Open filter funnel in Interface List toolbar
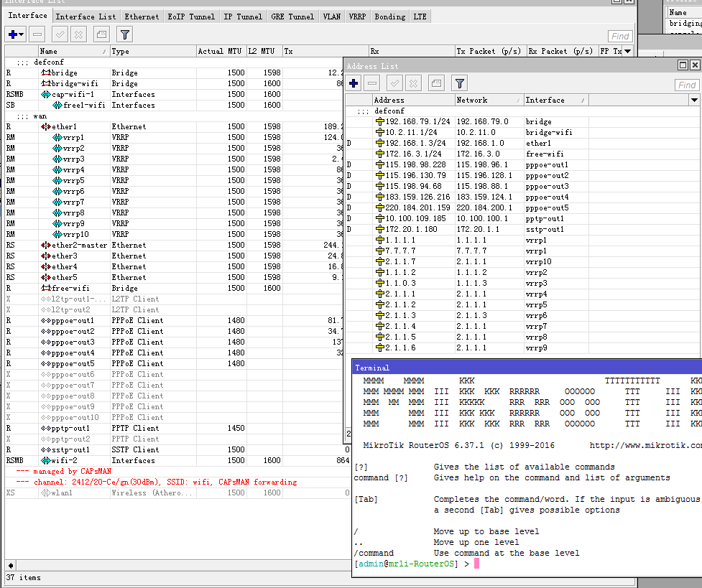702x588 pixels. (x=125, y=34)
